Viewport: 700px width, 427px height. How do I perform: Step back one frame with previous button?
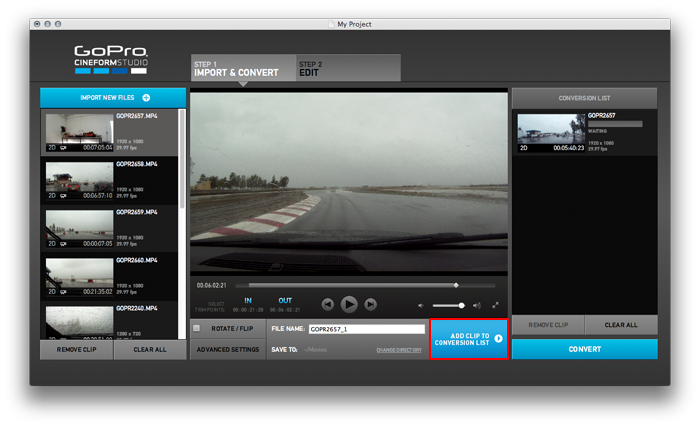coord(328,305)
